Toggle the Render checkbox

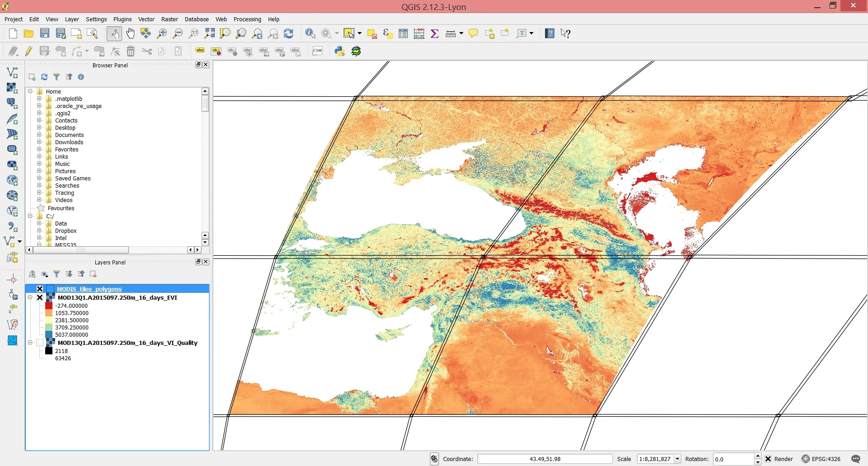pyautogui.click(x=768, y=459)
